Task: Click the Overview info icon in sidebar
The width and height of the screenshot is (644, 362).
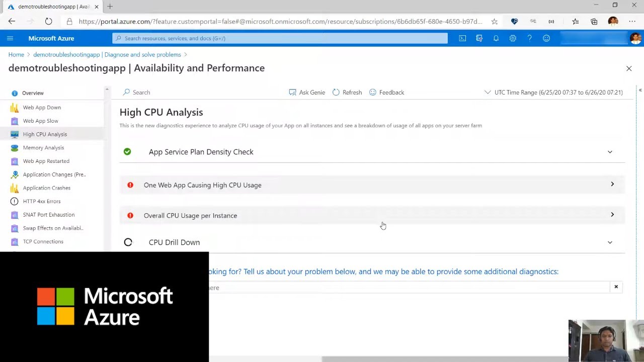Action: [x=15, y=93]
